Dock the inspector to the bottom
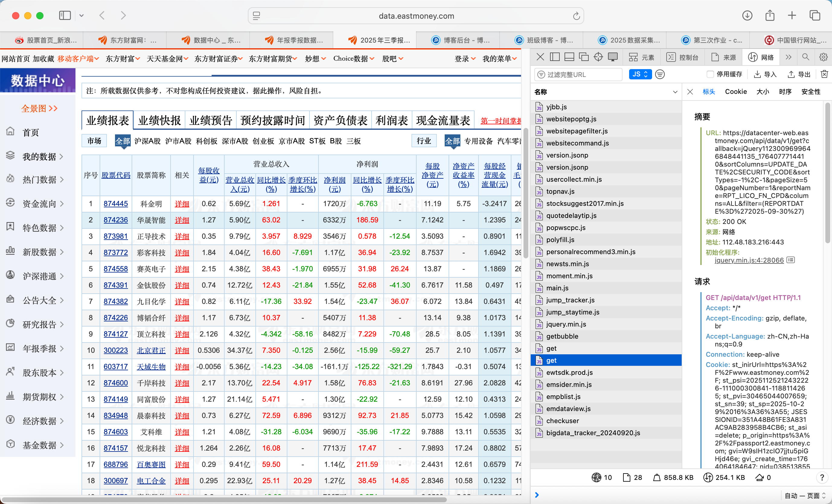 pos(569,57)
